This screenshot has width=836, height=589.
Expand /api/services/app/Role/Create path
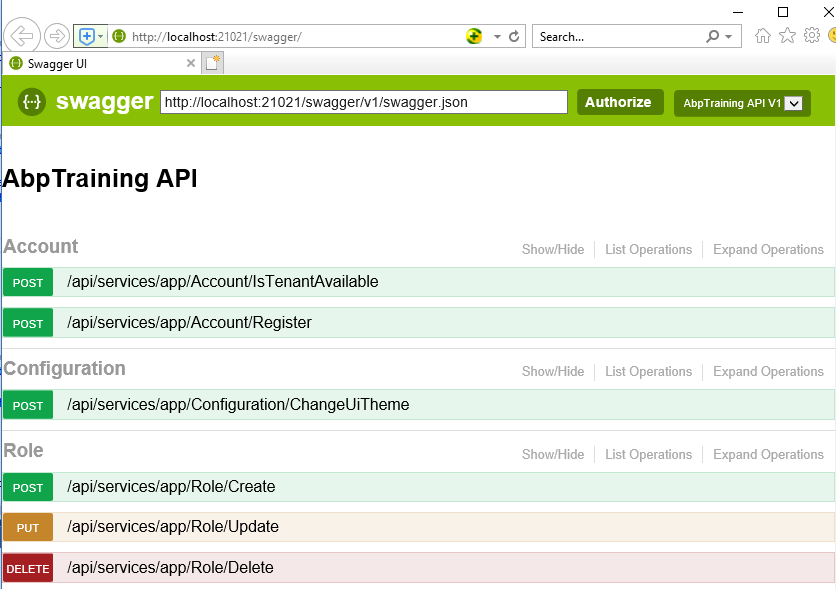(171, 487)
